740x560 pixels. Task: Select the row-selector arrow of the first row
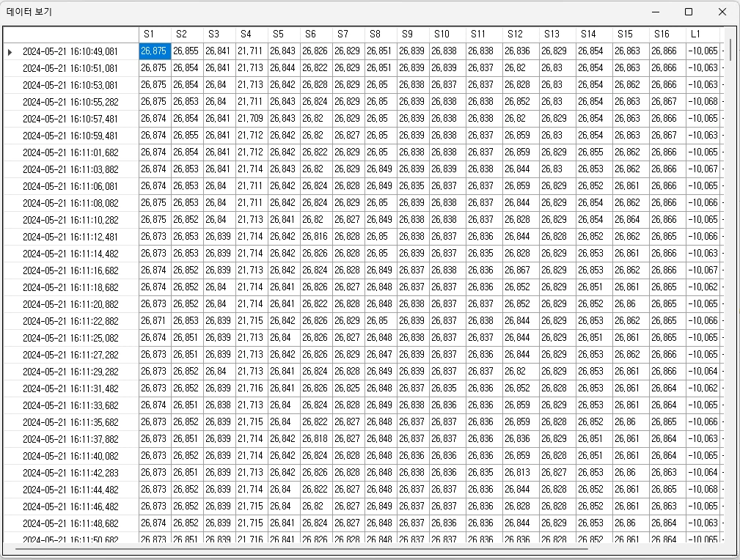tap(10, 52)
